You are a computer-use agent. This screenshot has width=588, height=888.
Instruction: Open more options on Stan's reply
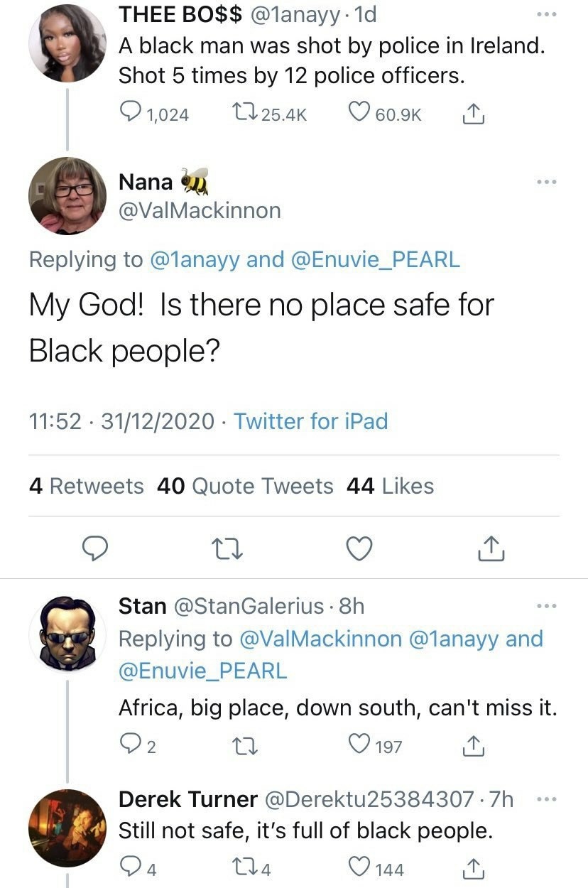(547, 606)
